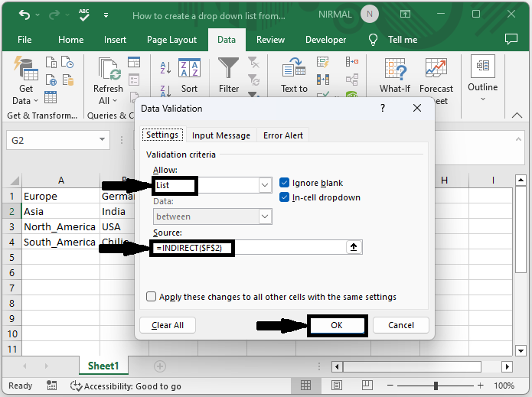
Task: Switch to Normal view icon
Action: [x=305, y=385]
